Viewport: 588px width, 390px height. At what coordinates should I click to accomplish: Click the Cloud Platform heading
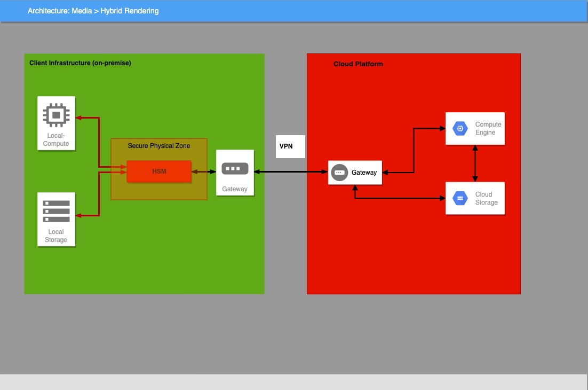point(358,64)
